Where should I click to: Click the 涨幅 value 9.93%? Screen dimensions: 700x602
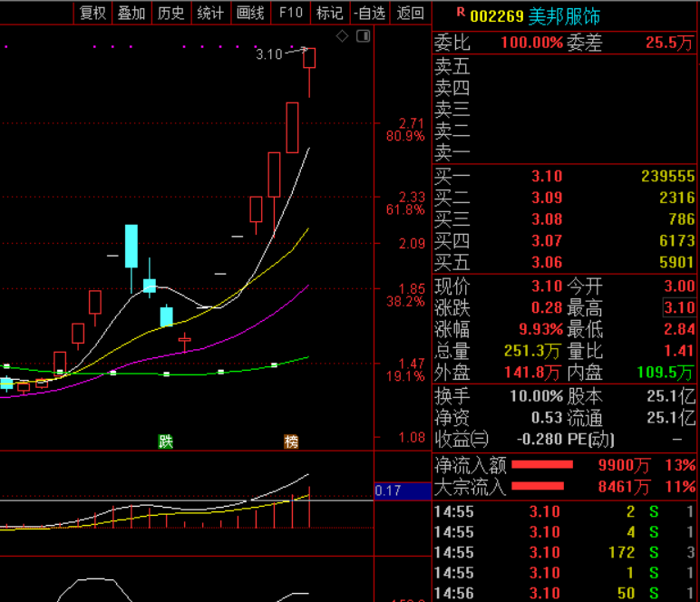pos(540,329)
